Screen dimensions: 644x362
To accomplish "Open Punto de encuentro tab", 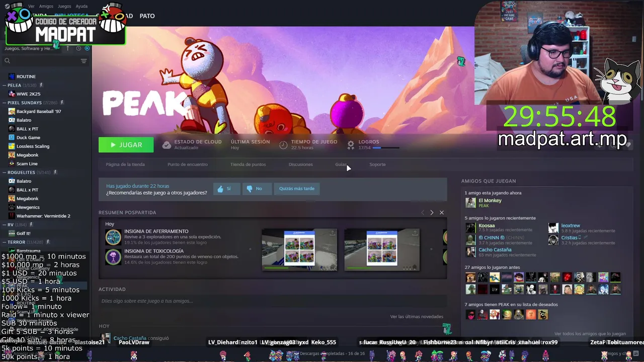I will [188, 164].
